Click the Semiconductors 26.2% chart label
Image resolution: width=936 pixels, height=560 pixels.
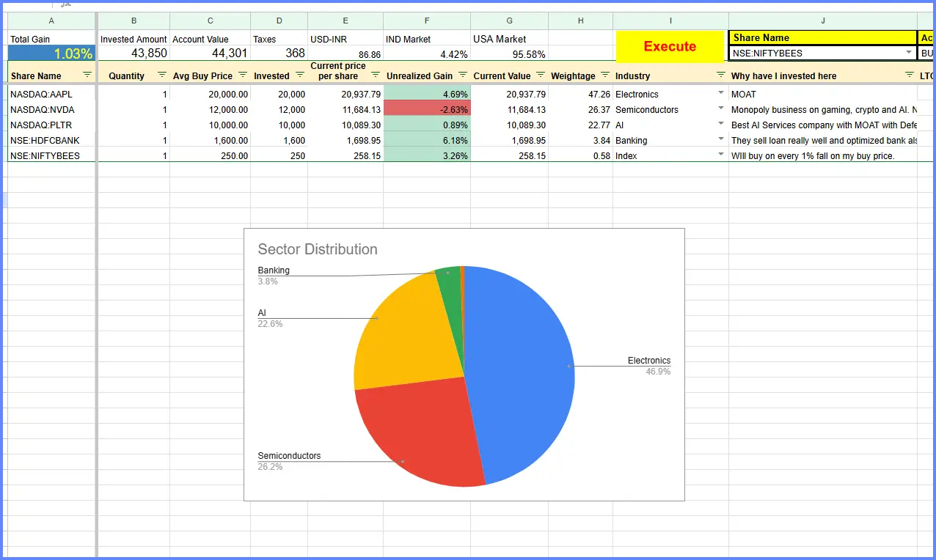(x=289, y=461)
